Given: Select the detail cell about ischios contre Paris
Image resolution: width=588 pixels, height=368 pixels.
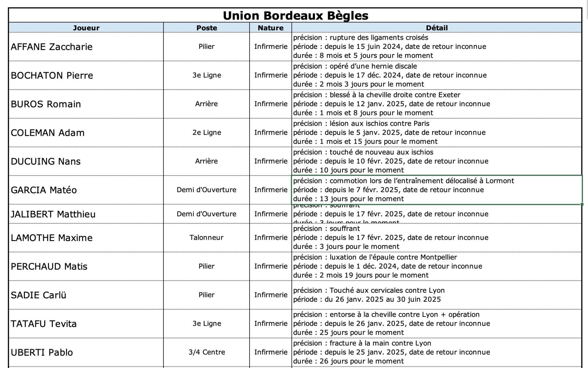Looking at the screenshot, I should pyautogui.click(x=437, y=132).
